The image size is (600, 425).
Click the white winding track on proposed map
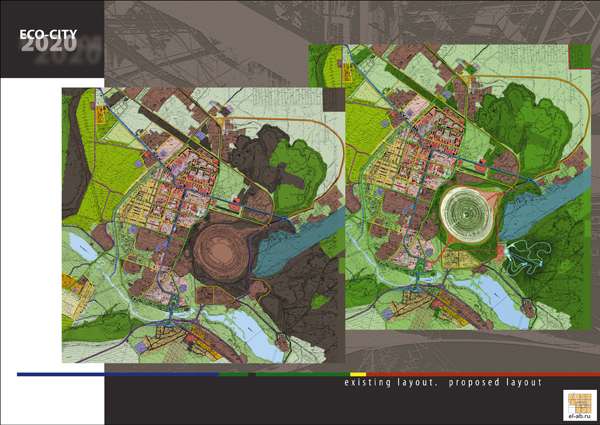[530, 260]
